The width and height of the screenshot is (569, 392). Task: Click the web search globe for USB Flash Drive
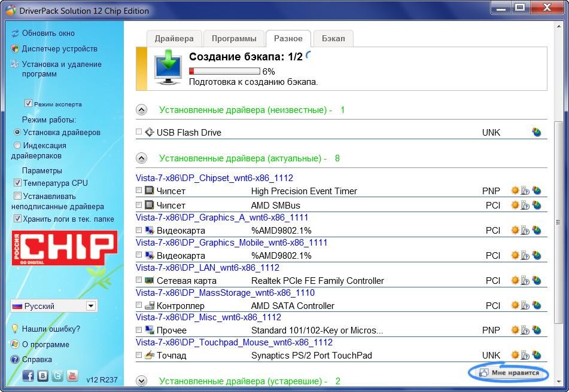(536, 132)
